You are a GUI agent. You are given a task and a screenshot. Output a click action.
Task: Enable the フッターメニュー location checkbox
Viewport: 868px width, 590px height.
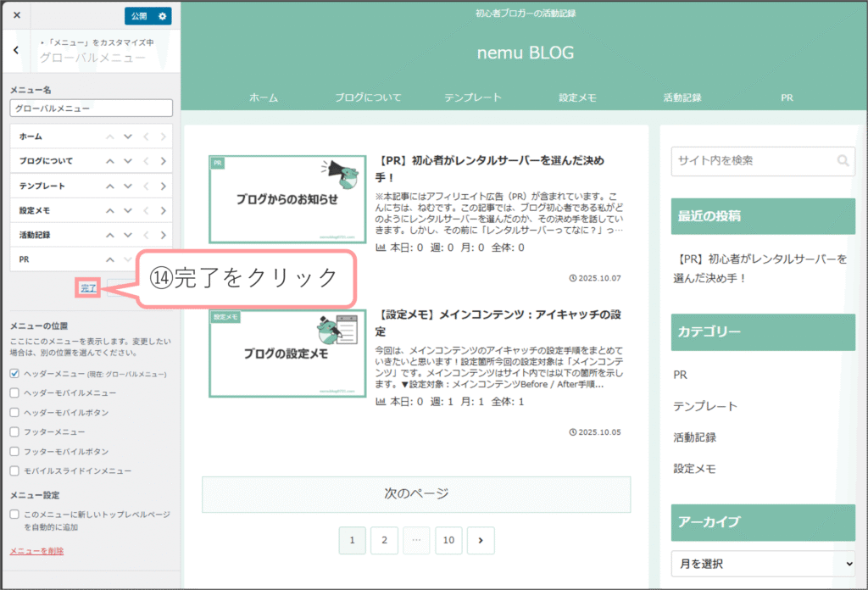click(14, 432)
